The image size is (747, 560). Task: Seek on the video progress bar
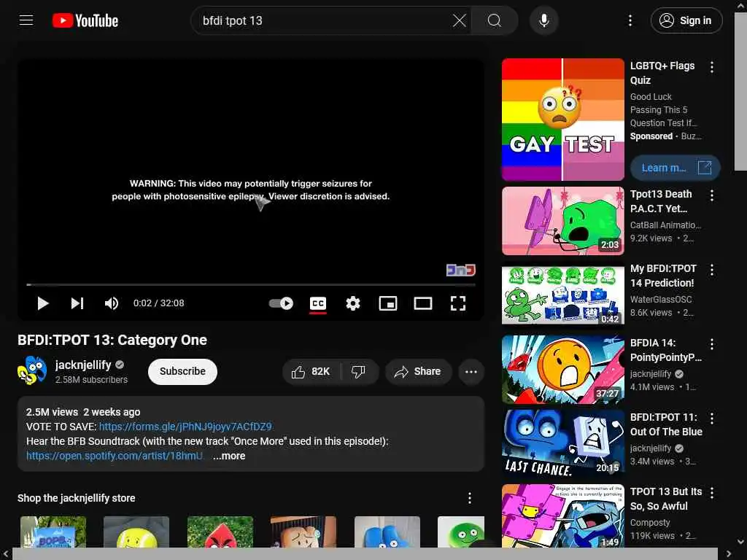pos(251,285)
